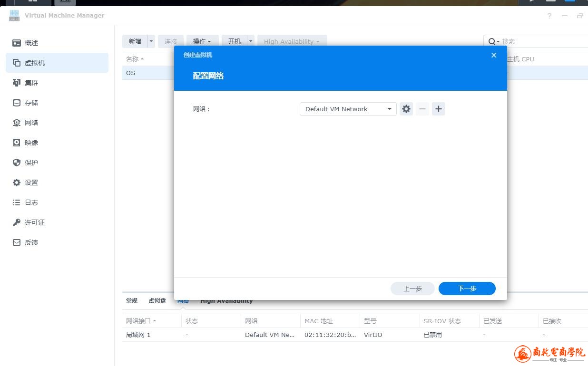
Task: Sort by 名称 column header
Action: point(135,59)
